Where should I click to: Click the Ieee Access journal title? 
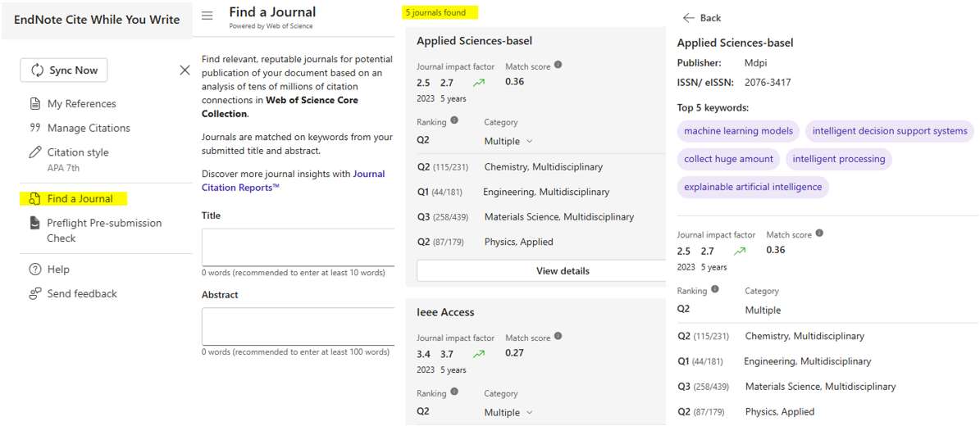445,312
